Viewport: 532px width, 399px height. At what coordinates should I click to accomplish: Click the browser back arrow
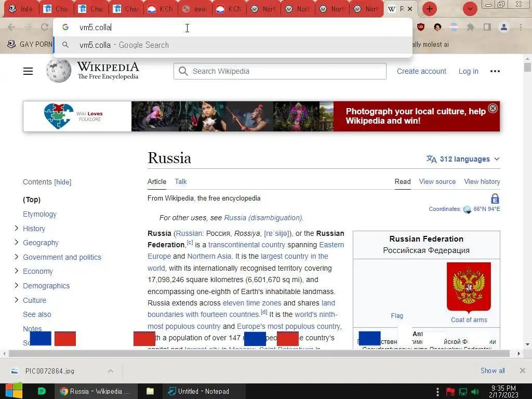click(11, 27)
